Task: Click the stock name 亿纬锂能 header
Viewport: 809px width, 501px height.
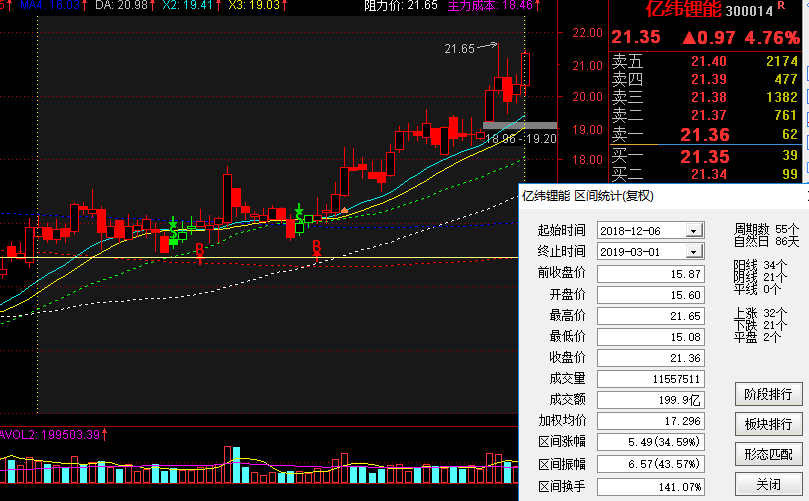Action: (683, 9)
